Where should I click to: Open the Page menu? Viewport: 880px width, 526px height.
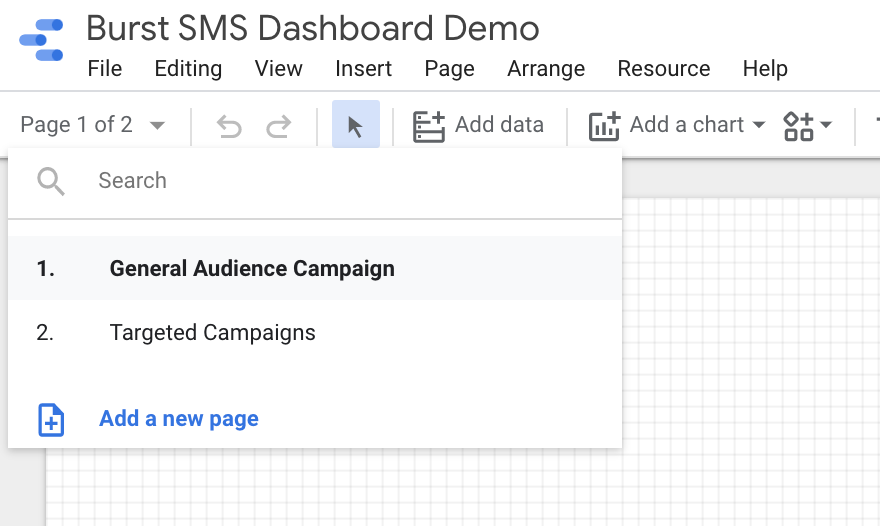pos(450,68)
